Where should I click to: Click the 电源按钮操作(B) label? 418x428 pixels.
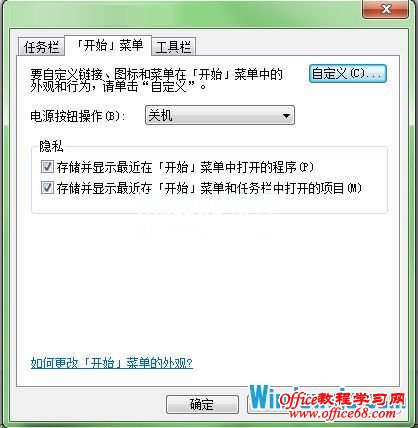click(77, 116)
